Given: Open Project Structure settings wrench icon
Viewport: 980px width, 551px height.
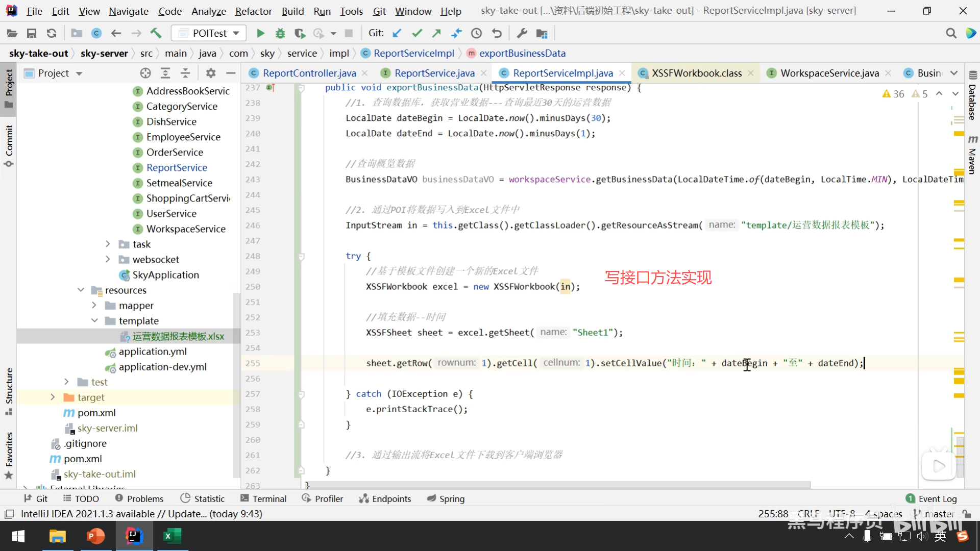Looking at the screenshot, I should coord(522,33).
